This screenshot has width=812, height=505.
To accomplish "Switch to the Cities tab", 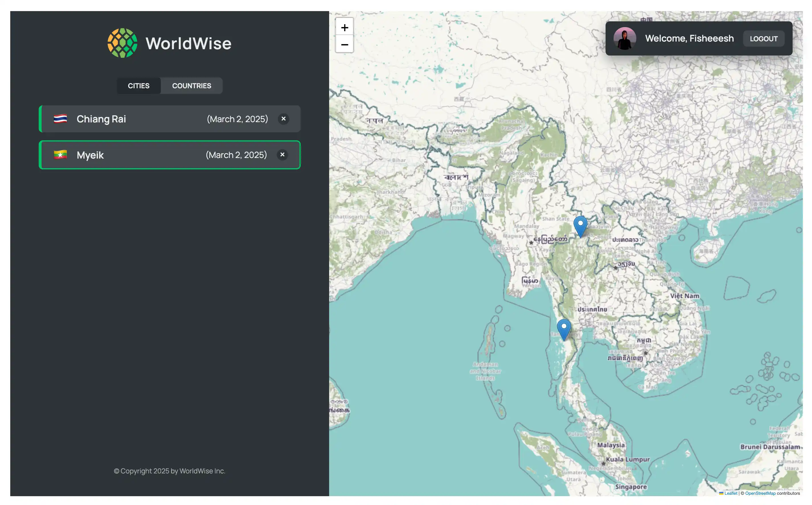I will [139, 86].
